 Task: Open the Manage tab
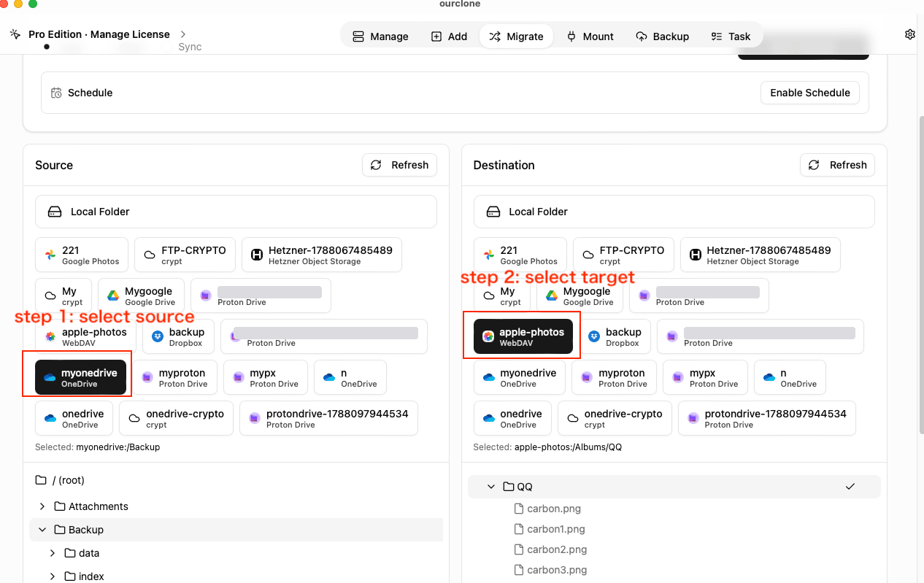click(380, 36)
